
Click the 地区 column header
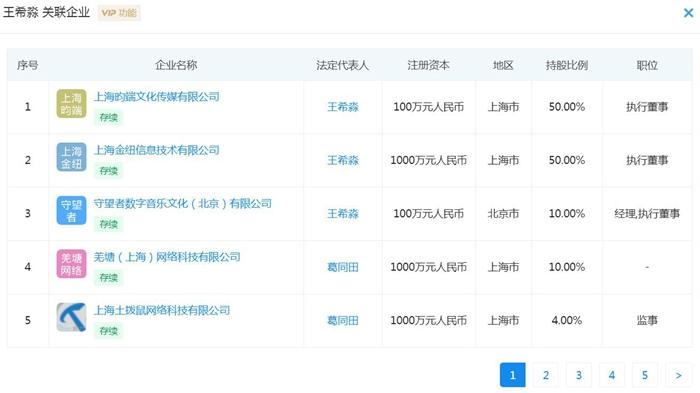click(x=503, y=65)
